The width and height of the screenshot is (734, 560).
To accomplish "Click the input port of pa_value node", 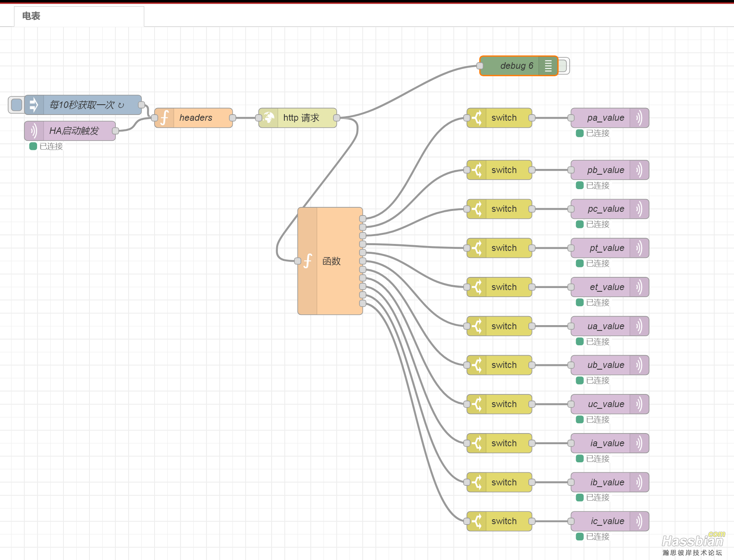I will pos(571,118).
